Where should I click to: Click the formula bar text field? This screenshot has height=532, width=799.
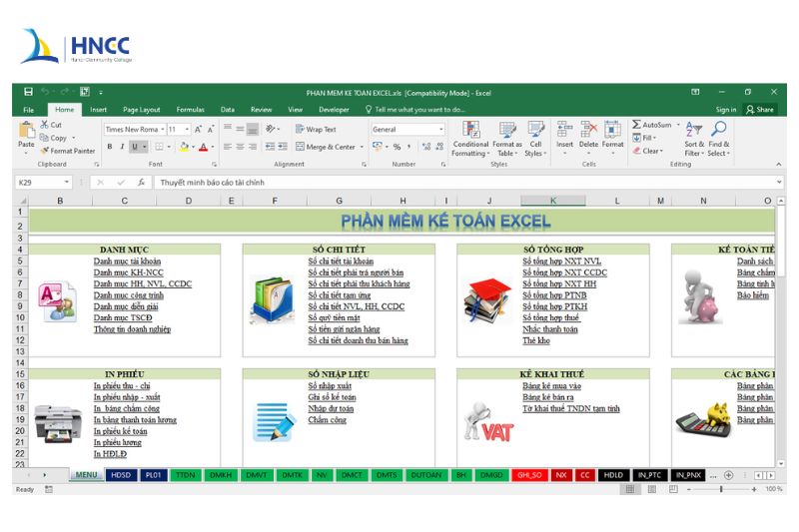pyautogui.click(x=466, y=183)
